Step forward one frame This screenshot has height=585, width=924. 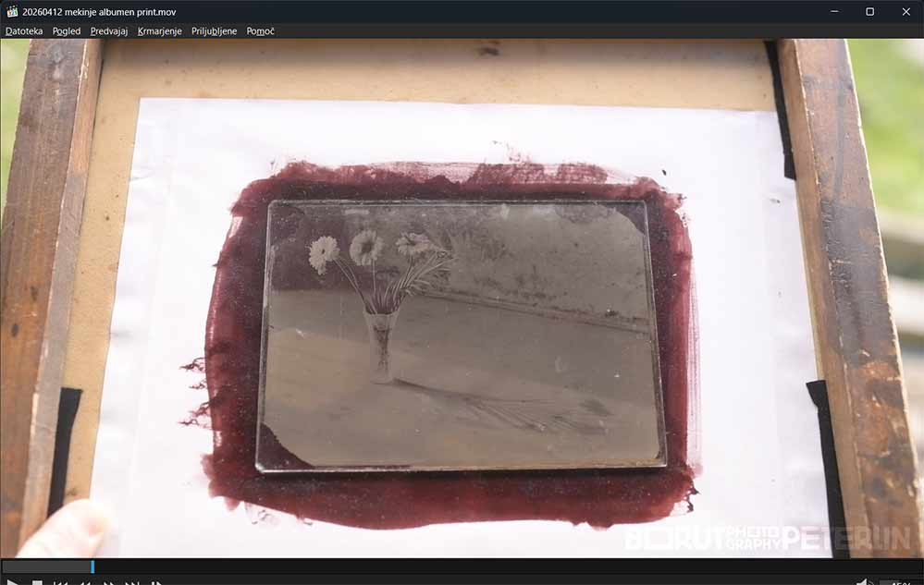[156, 582]
